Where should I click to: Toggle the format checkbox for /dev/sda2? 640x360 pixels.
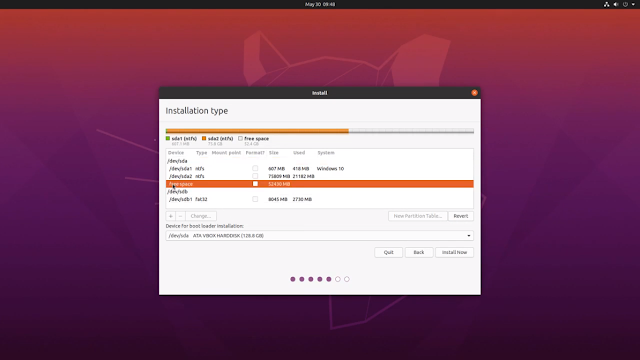255,176
